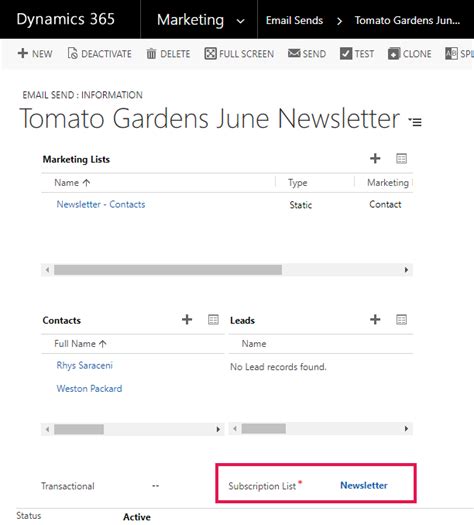
Task: Click the Full Screen expand icon
Action: (x=210, y=54)
